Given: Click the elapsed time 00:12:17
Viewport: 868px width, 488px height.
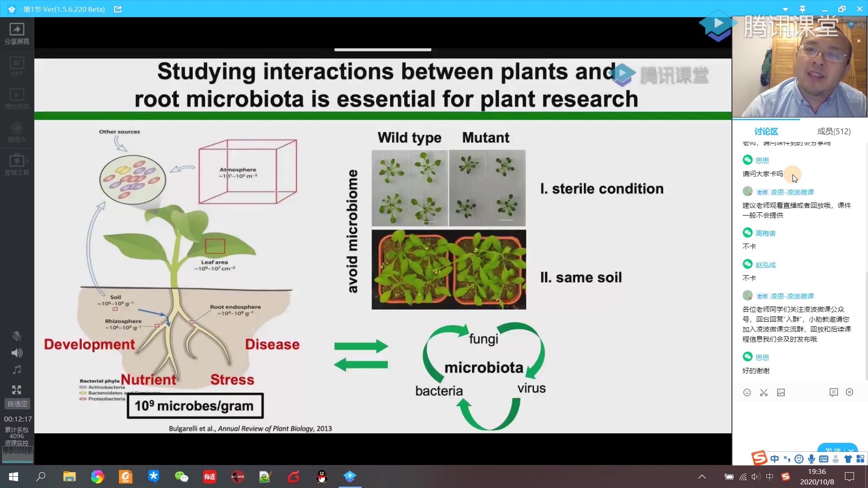Looking at the screenshot, I should click(18, 419).
